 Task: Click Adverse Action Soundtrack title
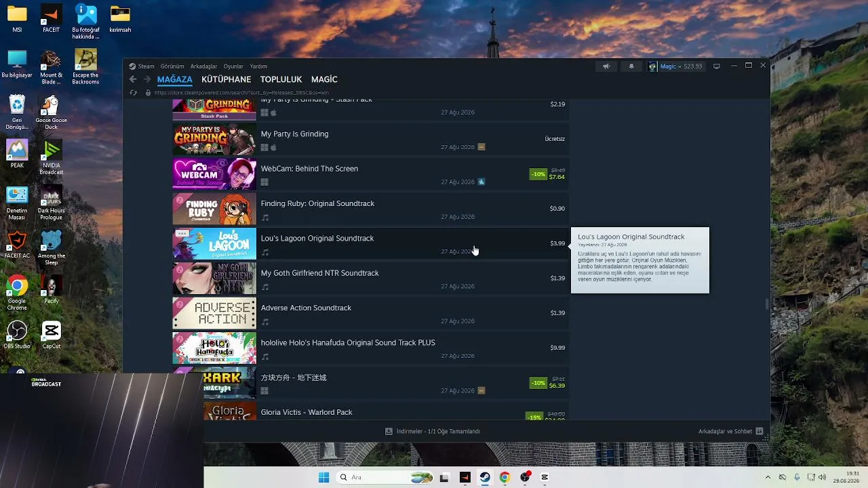(x=306, y=308)
